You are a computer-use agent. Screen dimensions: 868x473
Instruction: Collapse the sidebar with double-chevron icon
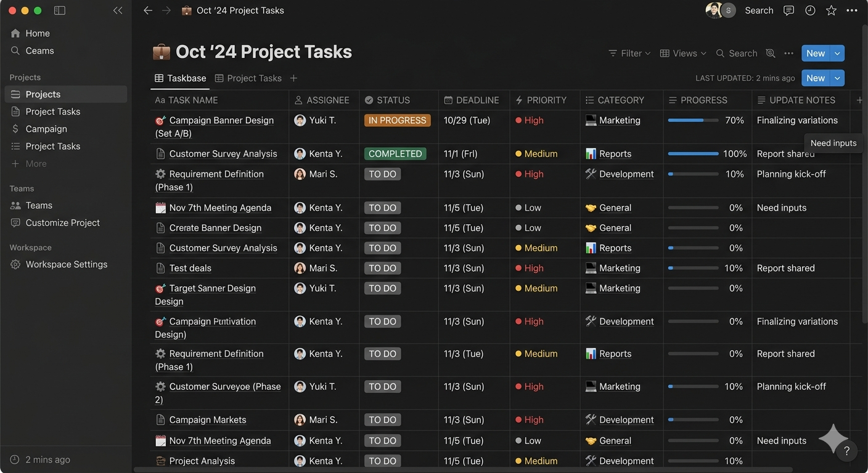(x=118, y=10)
